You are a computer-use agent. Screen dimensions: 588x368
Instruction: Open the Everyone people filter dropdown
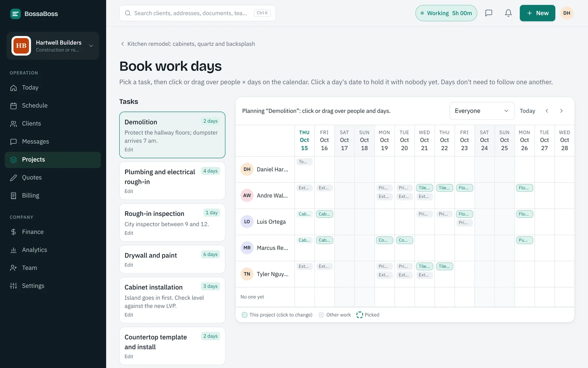[482, 111]
